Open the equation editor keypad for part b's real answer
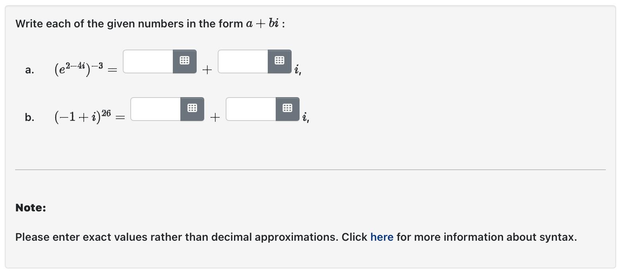Screen dimensions: 644x278 (x=192, y=108)
